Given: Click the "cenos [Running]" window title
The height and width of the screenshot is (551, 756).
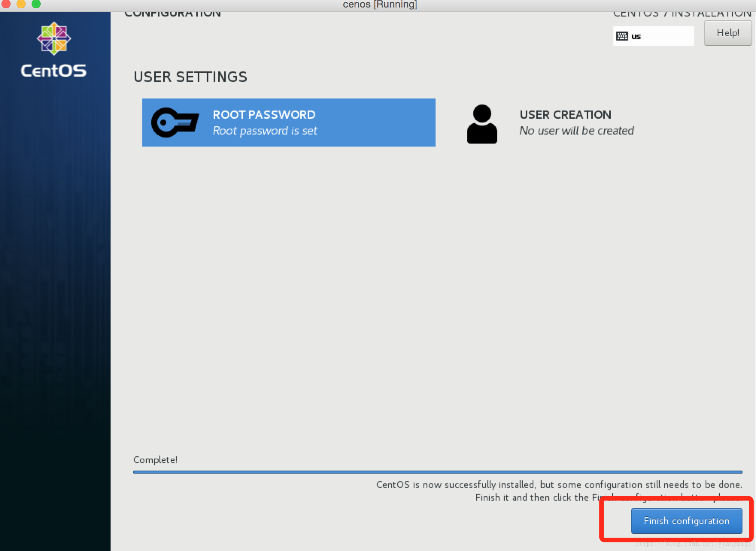Looking at the screenshot, I should pyautogui.click(x=380, y=5).
